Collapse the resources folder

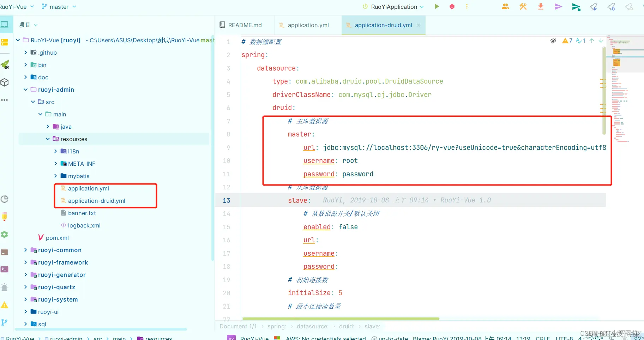48,139
